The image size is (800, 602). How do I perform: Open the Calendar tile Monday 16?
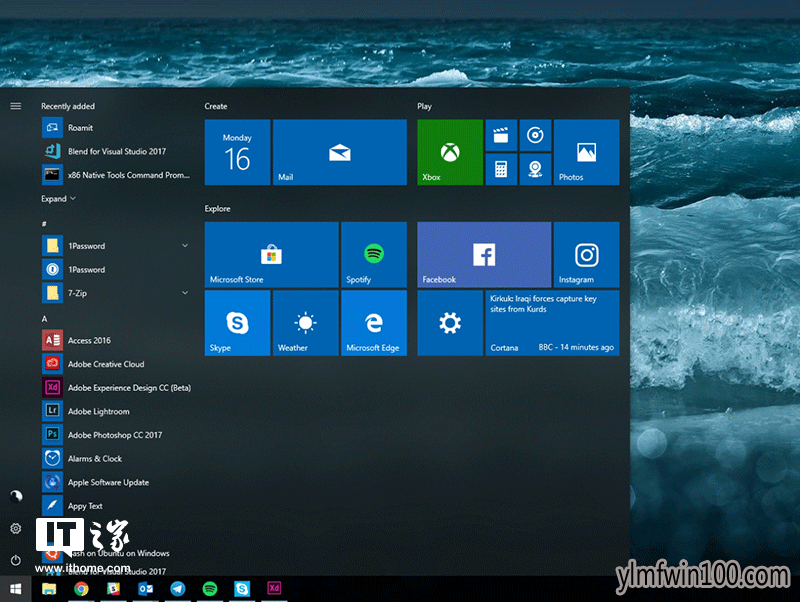coord(237,152)
